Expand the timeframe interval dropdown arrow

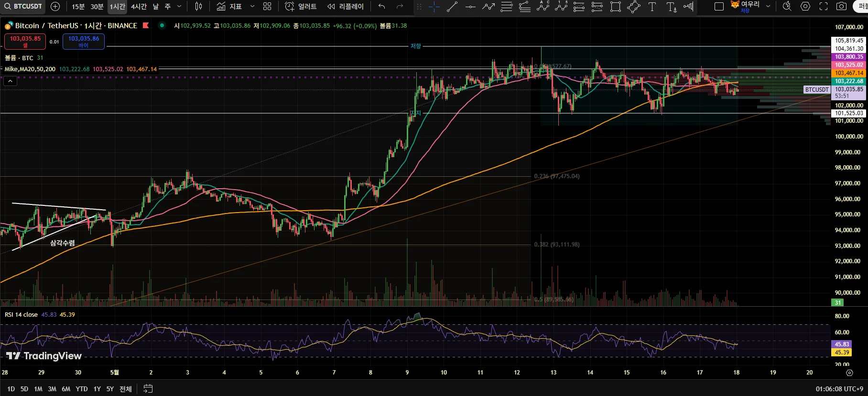(179, 7)
